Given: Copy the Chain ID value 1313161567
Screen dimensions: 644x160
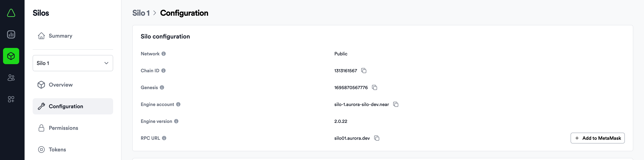Looking at the screenshot, I should click(x=364, y=71).
